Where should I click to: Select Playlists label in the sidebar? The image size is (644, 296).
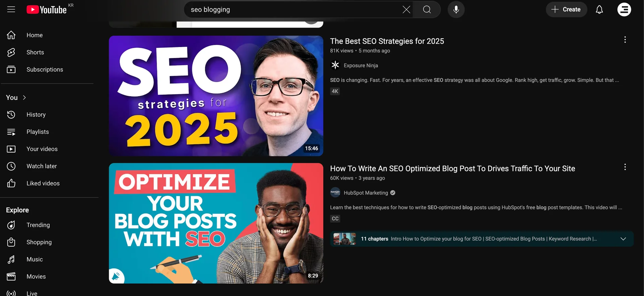pyautogui.click(x=38, y=132)
